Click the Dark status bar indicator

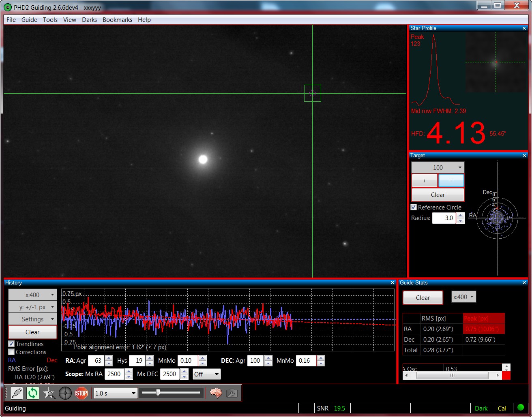click(481, 408)
